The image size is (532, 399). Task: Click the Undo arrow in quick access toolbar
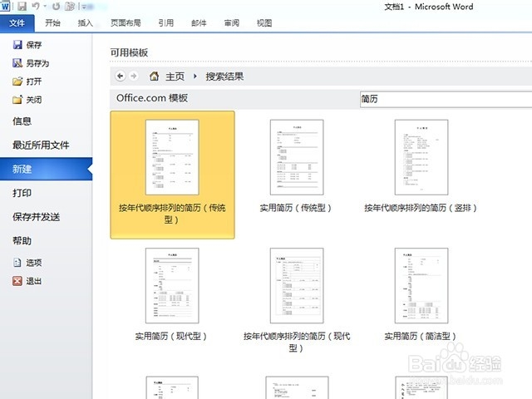[36, 6]
